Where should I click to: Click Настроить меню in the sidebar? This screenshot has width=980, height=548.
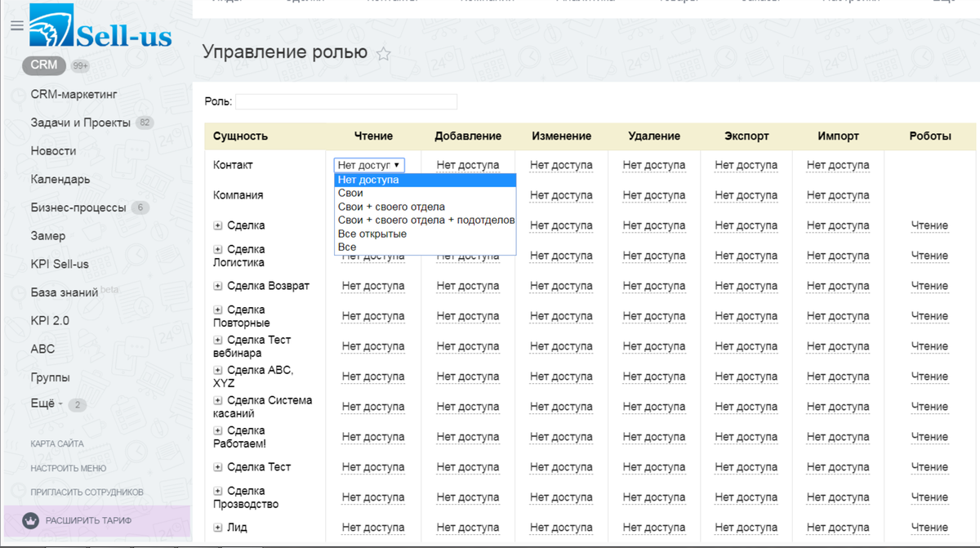69,468
